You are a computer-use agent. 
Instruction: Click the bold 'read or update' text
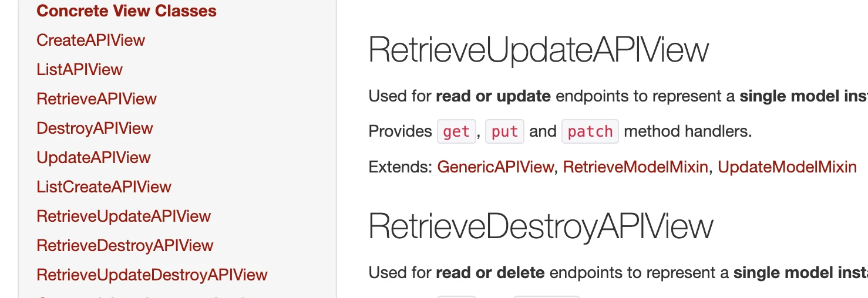click(493, 96)
